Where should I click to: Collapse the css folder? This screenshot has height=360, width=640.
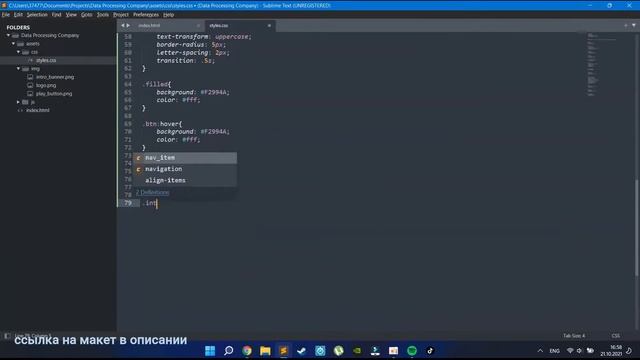[18, 52]
